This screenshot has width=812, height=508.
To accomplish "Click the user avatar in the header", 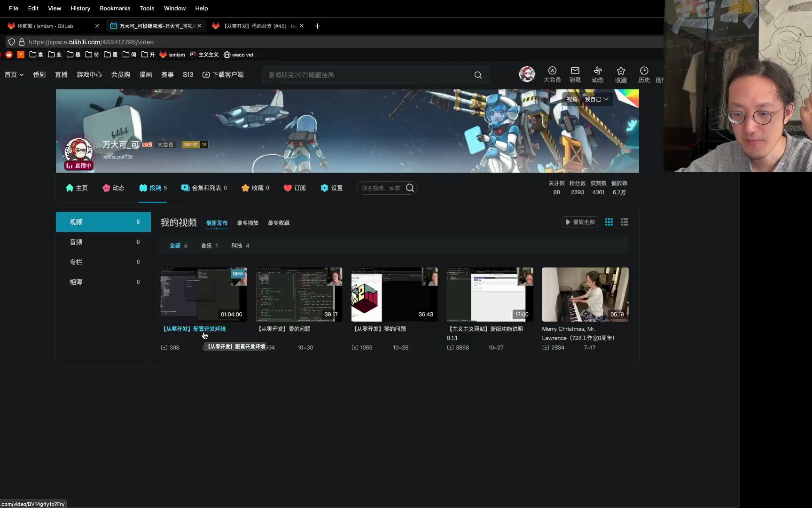I will pyautogui.click(x=527, y=74).
